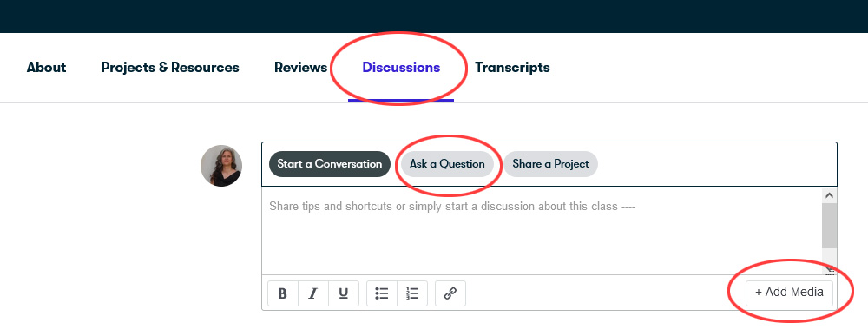Insert a bulleted list

[381, 293]
